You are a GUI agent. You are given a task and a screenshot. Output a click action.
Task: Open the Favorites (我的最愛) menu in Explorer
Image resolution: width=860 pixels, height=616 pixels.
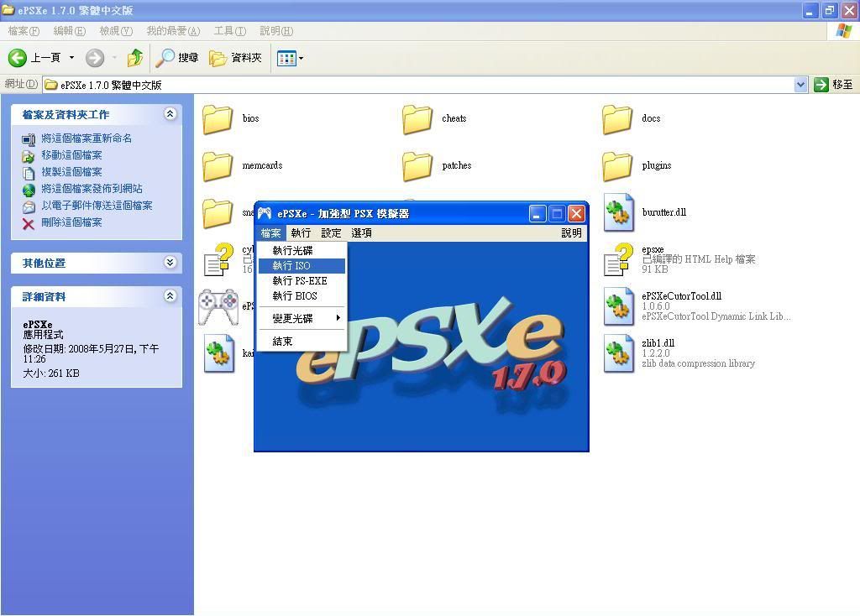click(x=173, y=31)
